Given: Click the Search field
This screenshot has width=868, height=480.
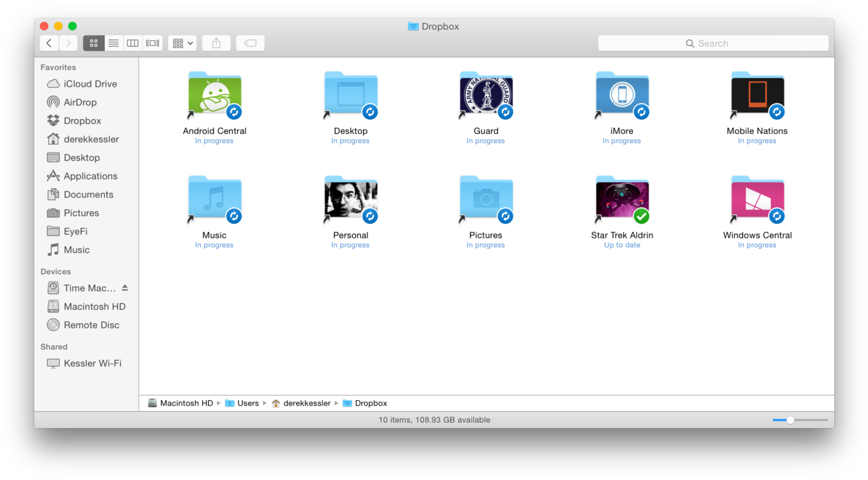Looking at the screenshot, I should pyautogui.click(x=713, y=43).
